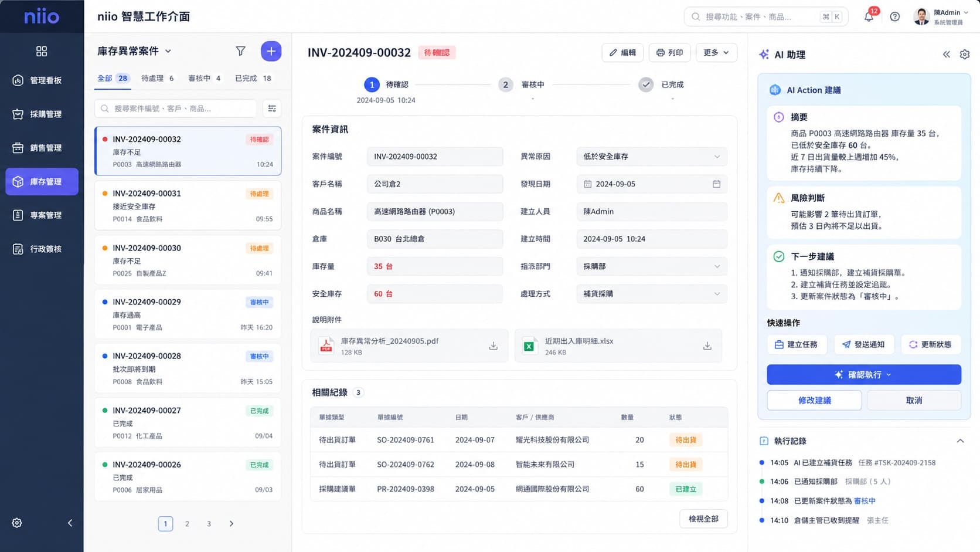
Task: Go to page 2
Action: (x=187, y=523)
